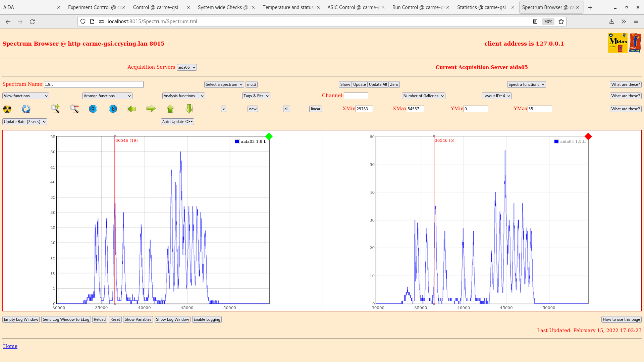Image resolution: width=644 pixels, height=362 pixels.
Task: Switch to the Temperature and status tab
Action: tap(288, 7)
